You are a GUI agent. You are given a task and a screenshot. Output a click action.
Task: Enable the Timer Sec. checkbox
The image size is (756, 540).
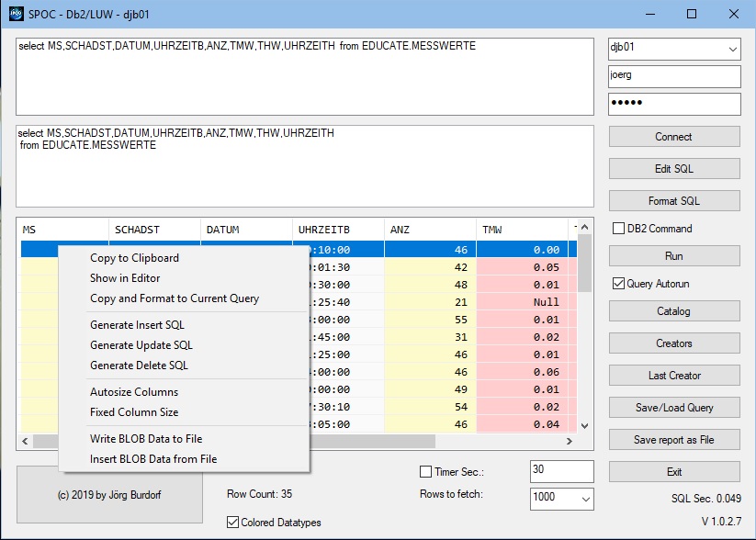pos(427,469)
